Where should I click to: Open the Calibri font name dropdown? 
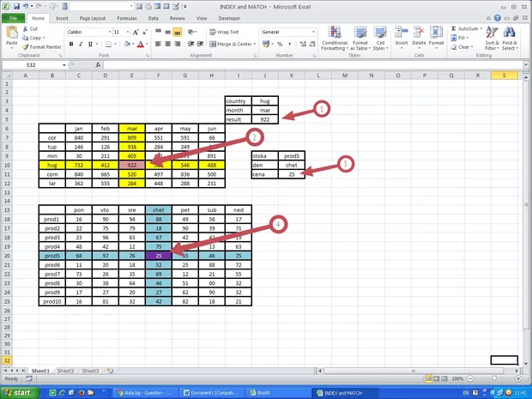tap(110, 32)
